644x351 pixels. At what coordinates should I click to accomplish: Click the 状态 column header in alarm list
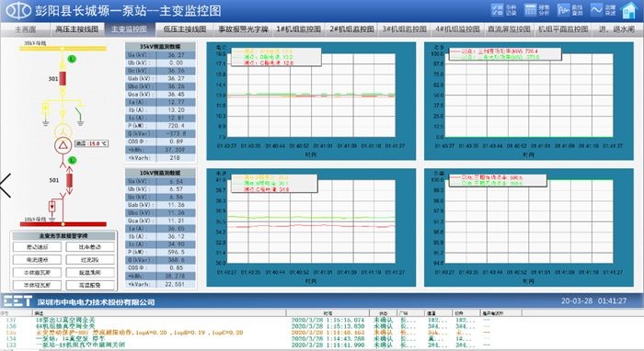click(383, 312)
